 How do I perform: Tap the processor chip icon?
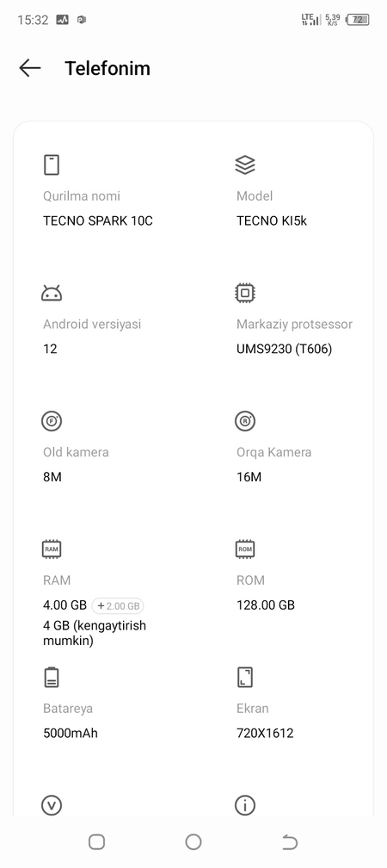point(245,293)
